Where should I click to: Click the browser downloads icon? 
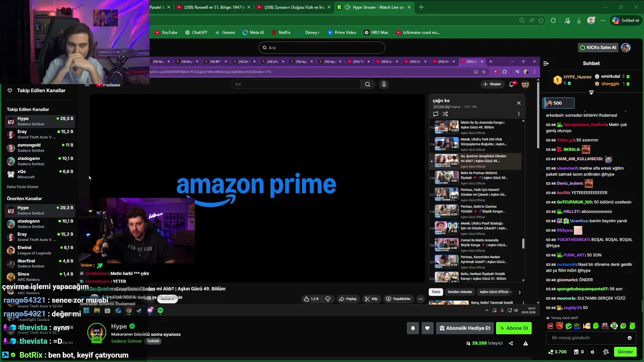[x=579, y=21]
